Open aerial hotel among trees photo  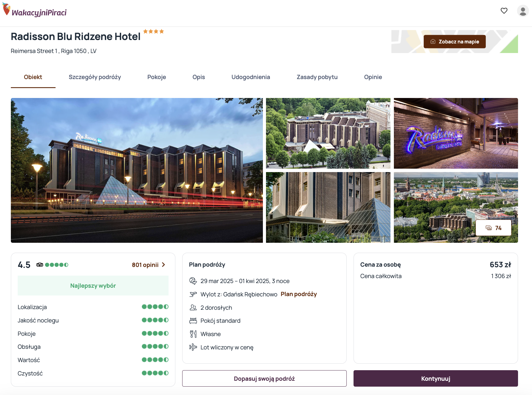(x=328, y=133)
